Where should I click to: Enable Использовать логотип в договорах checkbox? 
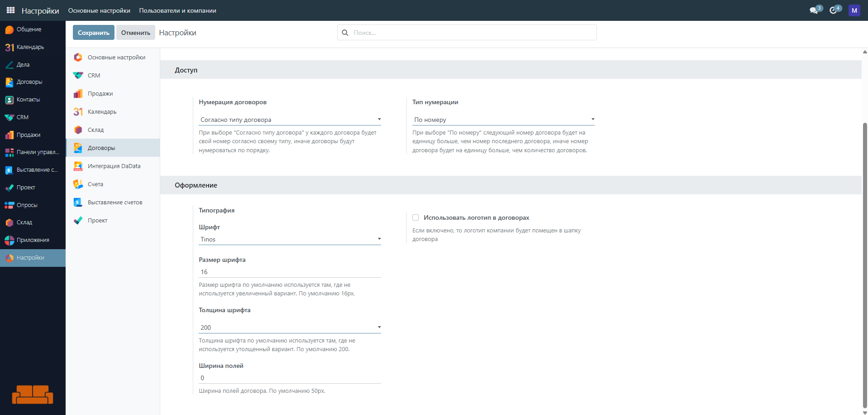pyautogui.click(x=415, y=218)
